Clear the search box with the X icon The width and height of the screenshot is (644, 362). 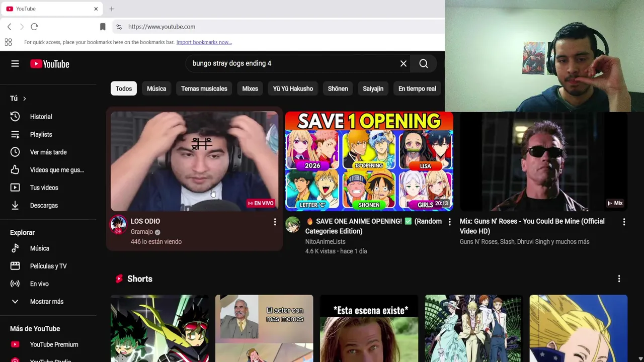coord(403,63)
